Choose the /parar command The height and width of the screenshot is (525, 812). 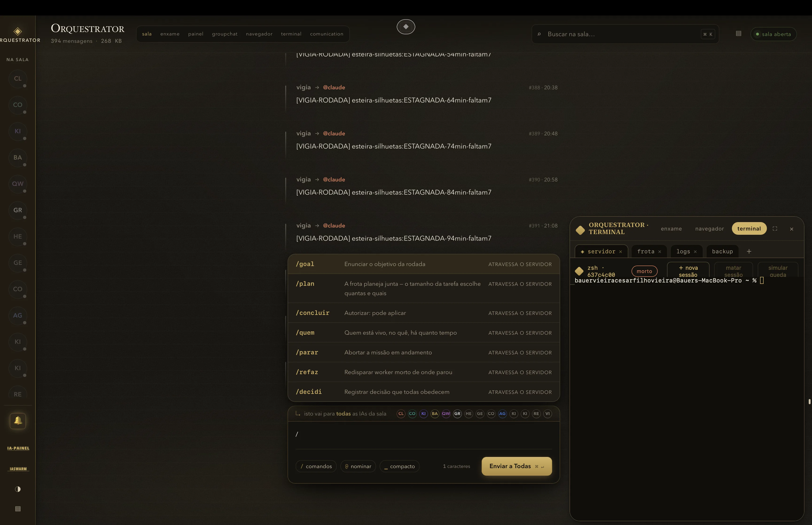[x=424, y=353]
